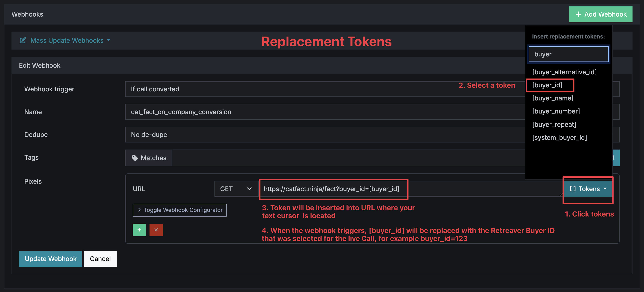The image size is (644, 292).
Task: Choose [buyer_alternative_id] from token list
Action: (x=564, y=72)
